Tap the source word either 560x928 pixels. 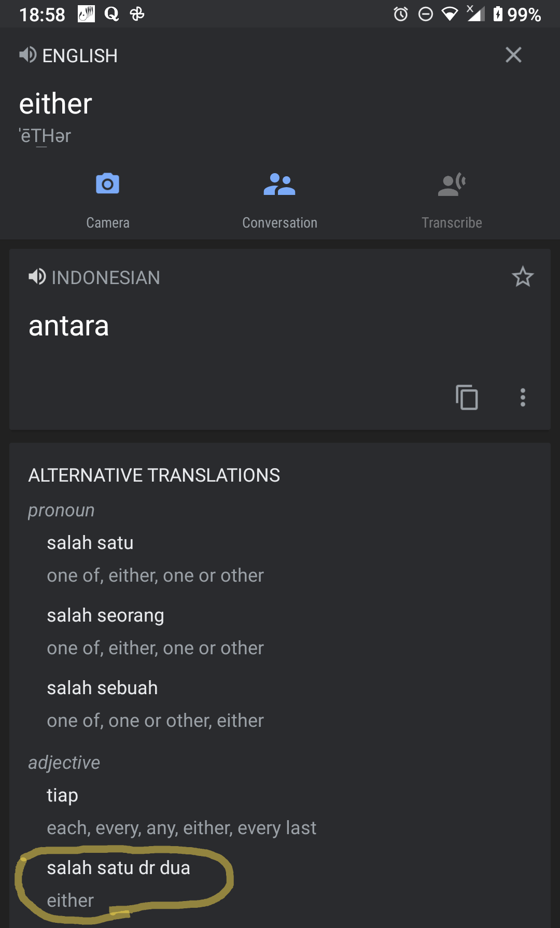pos(55,104)
